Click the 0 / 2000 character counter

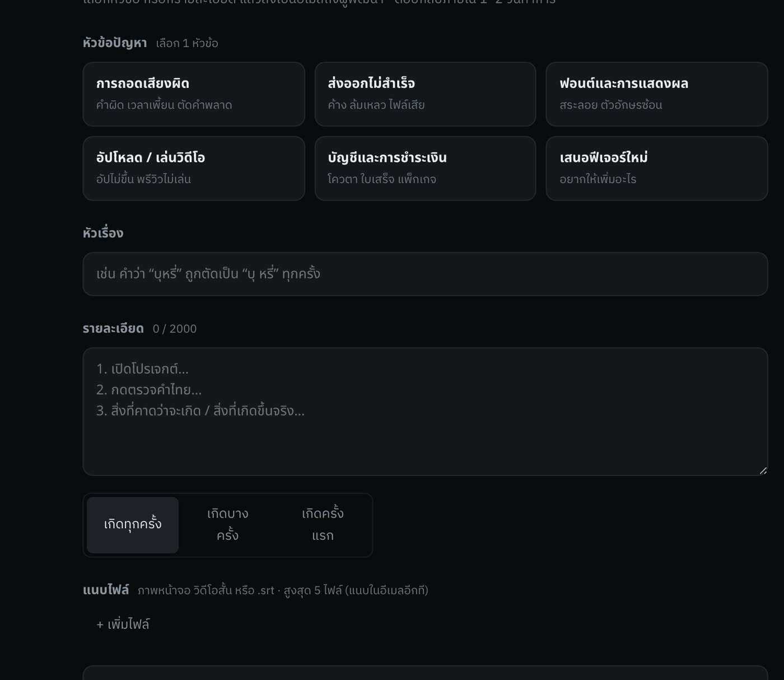tap(175, 329)
